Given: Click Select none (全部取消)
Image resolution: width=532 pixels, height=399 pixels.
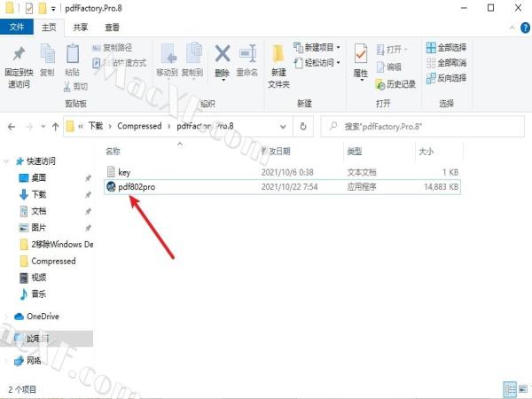Looking at the screenshot, I should coord(447,63).
